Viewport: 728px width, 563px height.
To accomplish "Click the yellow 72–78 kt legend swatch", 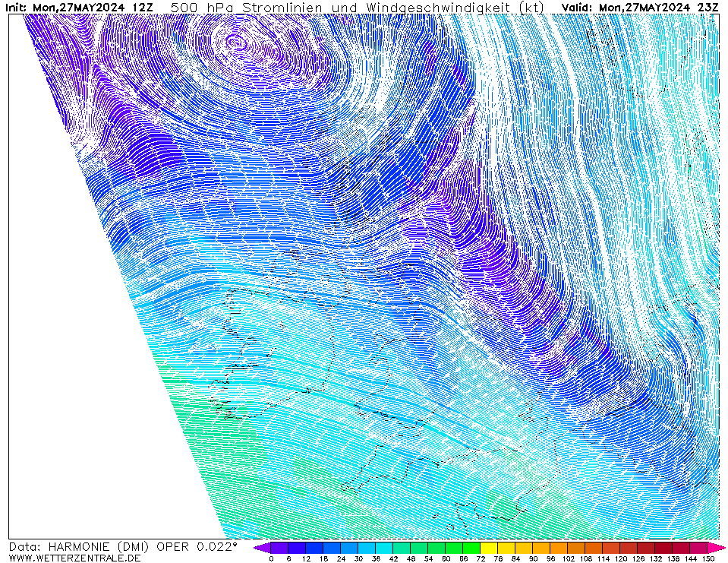I will tap(490, 549).
